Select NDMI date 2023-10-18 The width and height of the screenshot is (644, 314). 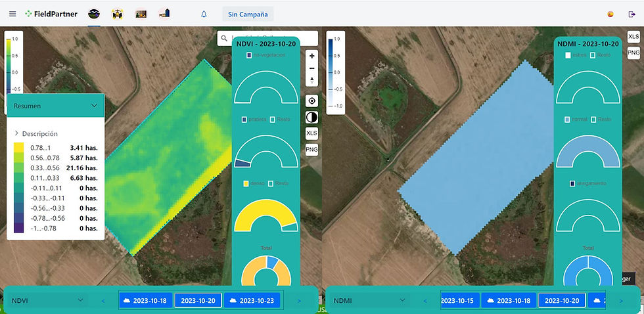coord(509,300)
